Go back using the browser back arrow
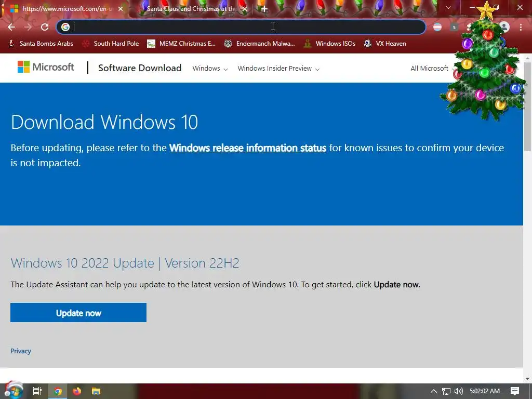Viewport: 532px width, 399px height. coord(11,27)
